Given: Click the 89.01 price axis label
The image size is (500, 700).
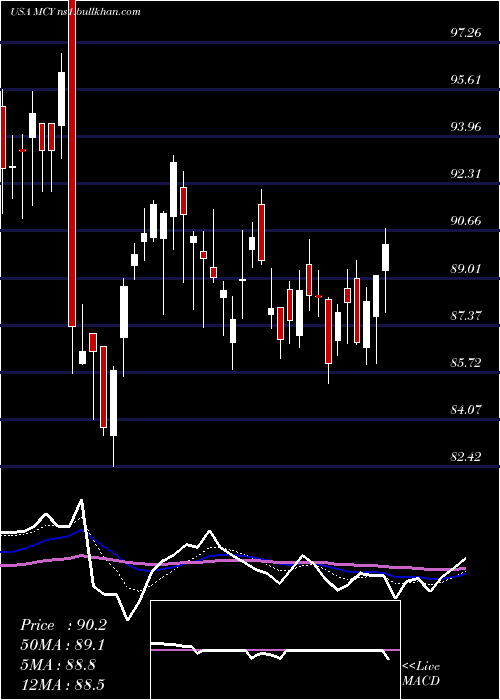Looking at the screenshot, I should 466,269.
